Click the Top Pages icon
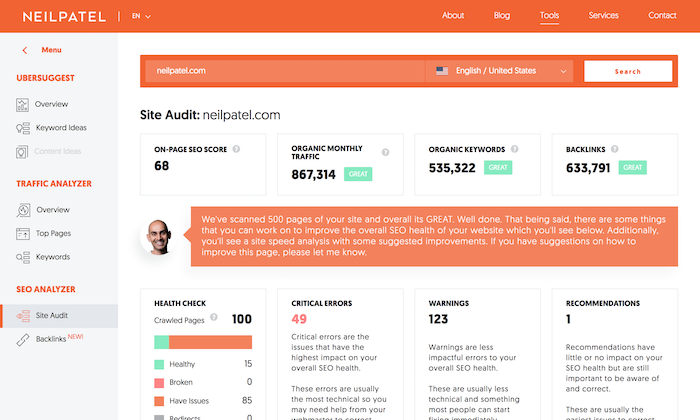Image resolution: width=700 pixels, height=420 pixels. pos(23,234)
